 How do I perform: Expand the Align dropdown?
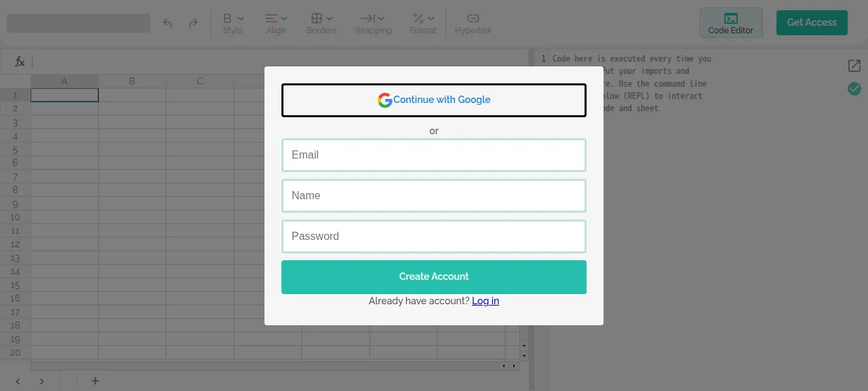[276, 23]
